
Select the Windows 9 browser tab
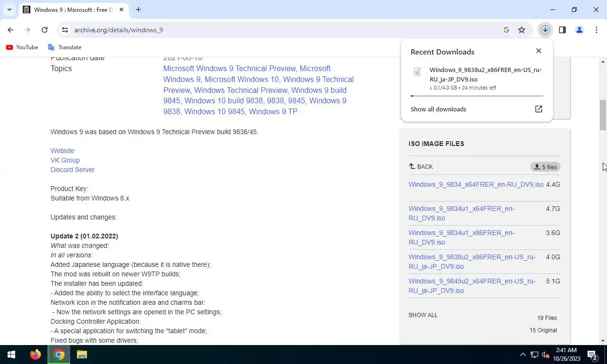click(74, 10)
